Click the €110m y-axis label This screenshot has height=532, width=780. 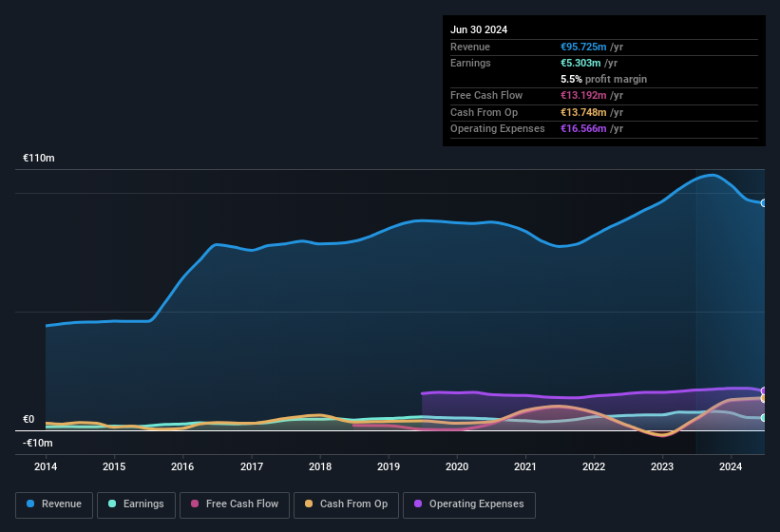pos(39,158)
